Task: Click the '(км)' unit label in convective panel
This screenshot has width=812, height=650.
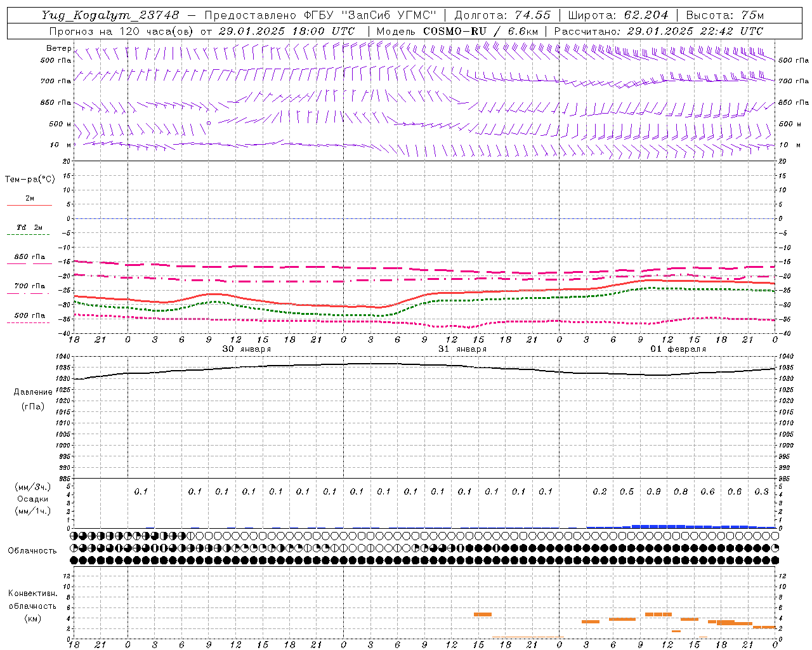Action: (x=32, y=618)
